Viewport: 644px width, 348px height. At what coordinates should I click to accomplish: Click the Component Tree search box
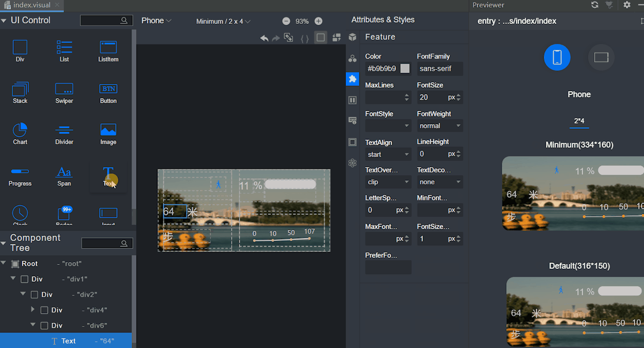107,243
